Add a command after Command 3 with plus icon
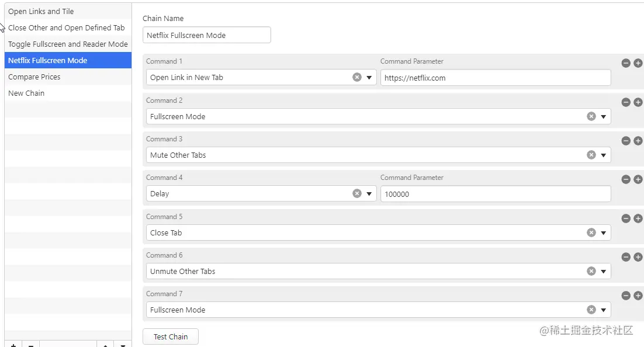 pos(638,141)
